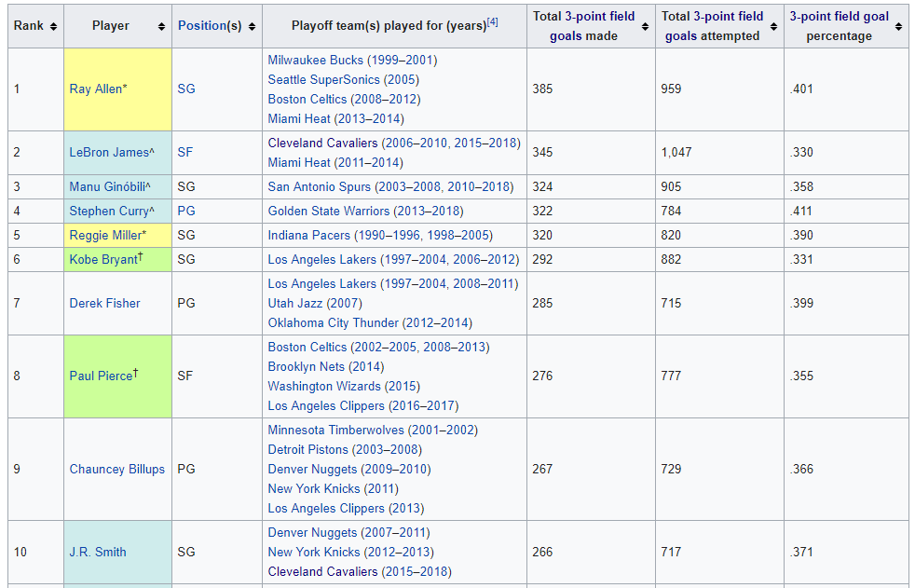The height and width of the screenshot is (588, 915).
Task: Open Paul Pierce player page
Action: pos(101,376)
